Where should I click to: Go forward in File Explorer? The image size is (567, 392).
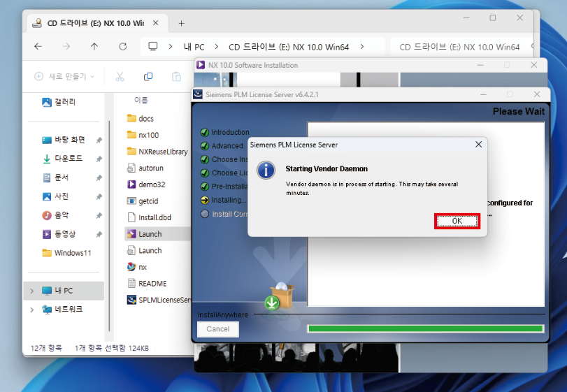[66, 46]
